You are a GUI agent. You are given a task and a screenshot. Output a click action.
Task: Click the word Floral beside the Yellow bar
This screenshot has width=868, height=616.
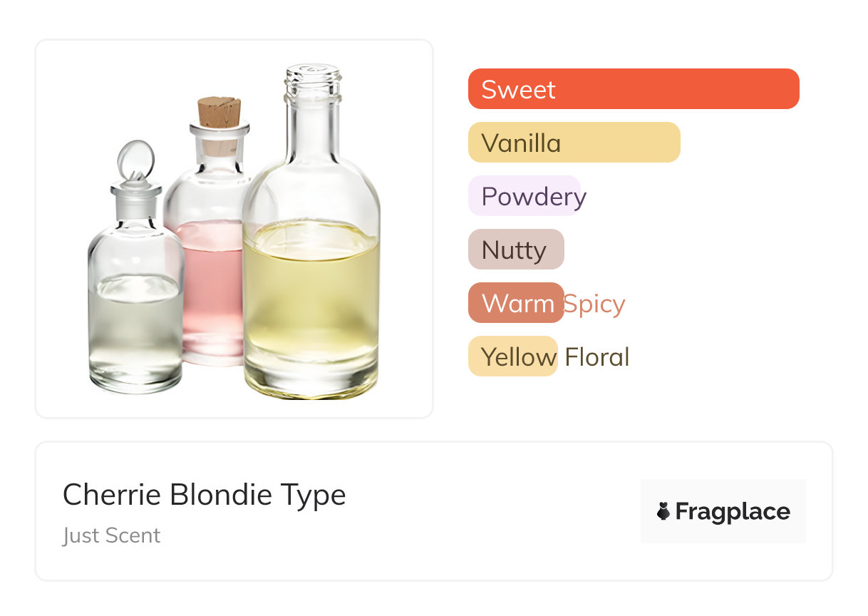(597, 357)
